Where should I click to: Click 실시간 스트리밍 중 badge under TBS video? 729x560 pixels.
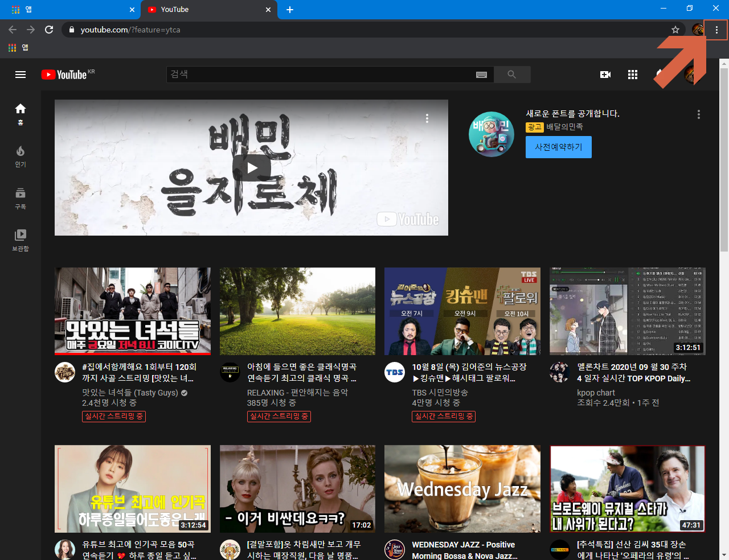coord(444,416)
